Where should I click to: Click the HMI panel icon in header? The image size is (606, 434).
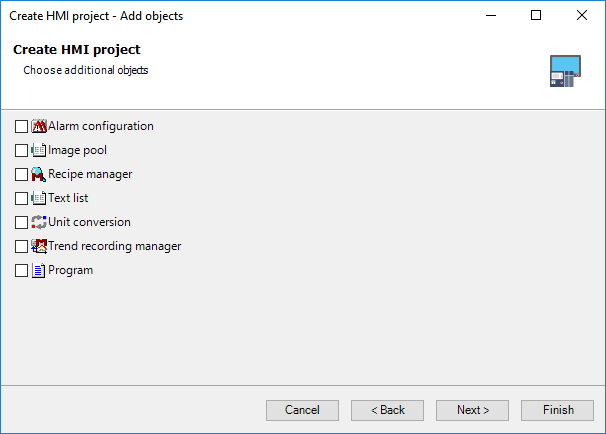(565, 71)
